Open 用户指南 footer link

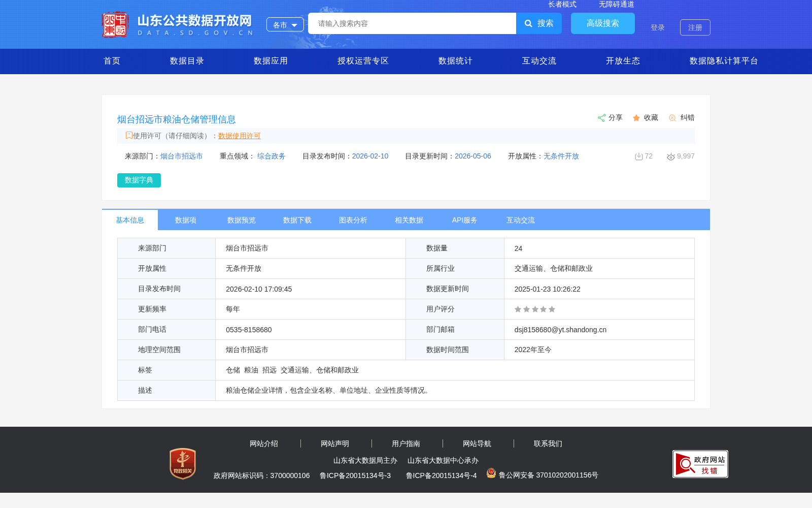[x=406, y=443]
